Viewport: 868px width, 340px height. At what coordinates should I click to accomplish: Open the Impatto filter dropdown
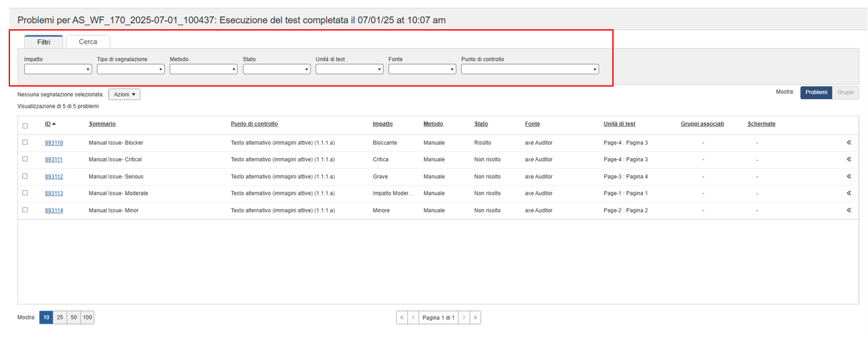(58, 69)
